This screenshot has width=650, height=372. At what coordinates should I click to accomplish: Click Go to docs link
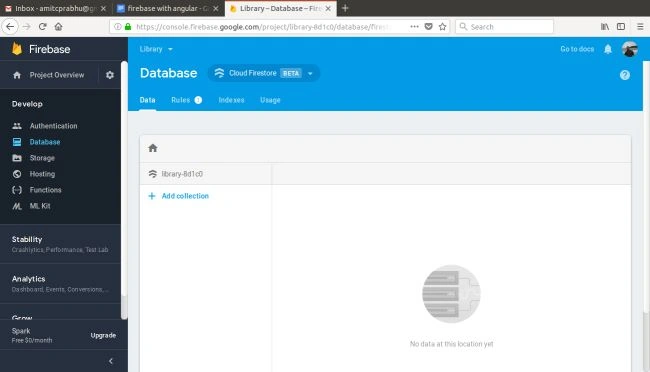[577, 49]
